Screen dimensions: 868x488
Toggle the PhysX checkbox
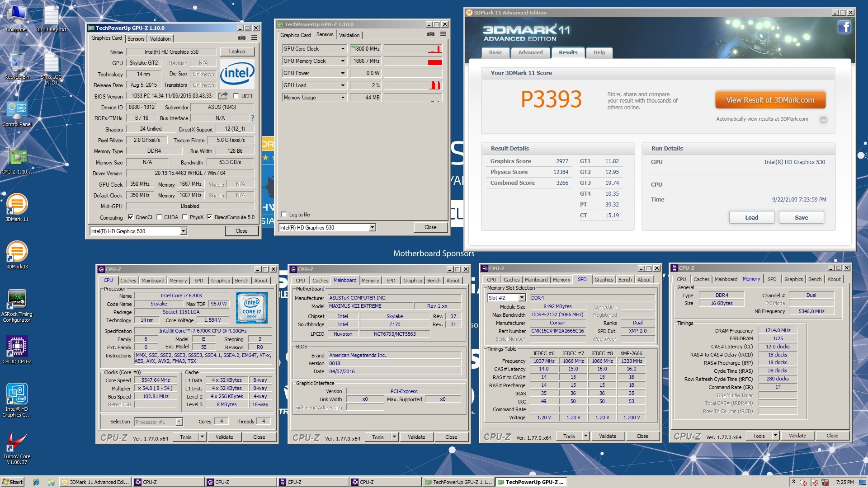click(x=184, y=217)
